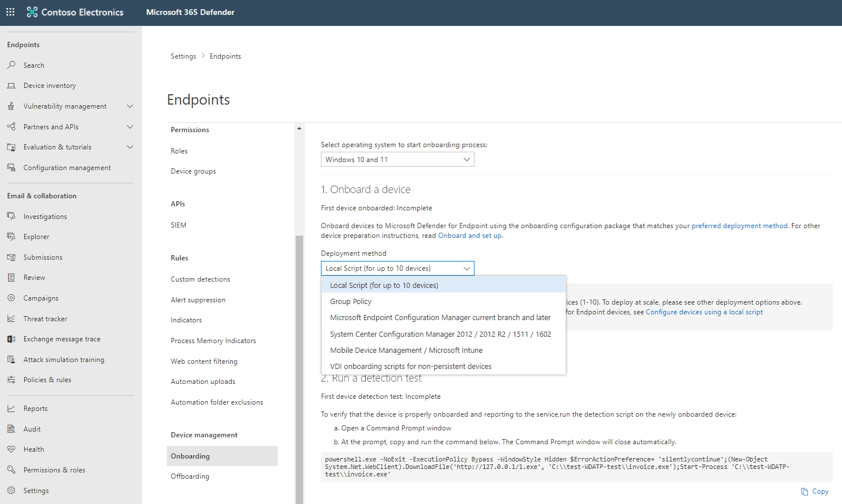Expand Partners and APIs chevron
The image size is (842, 504).
[x=130, y=127]
